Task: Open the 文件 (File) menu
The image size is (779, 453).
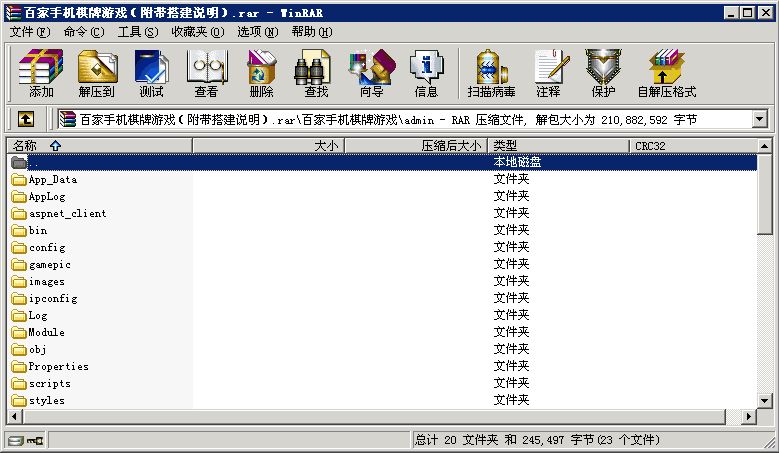Action: coord(28,32)
